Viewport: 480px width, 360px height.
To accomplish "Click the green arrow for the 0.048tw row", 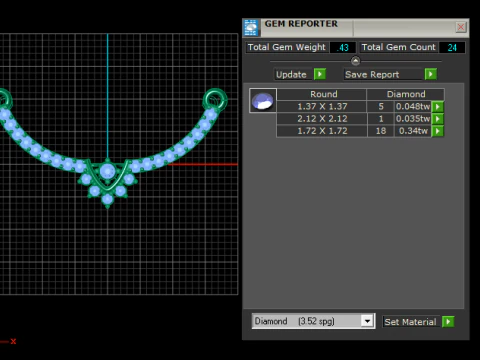I will (438, 107).
